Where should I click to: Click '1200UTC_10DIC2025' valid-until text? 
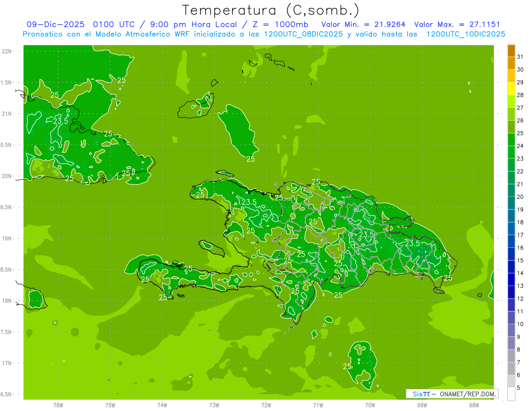pyautogui.click(x=465, y=34)
